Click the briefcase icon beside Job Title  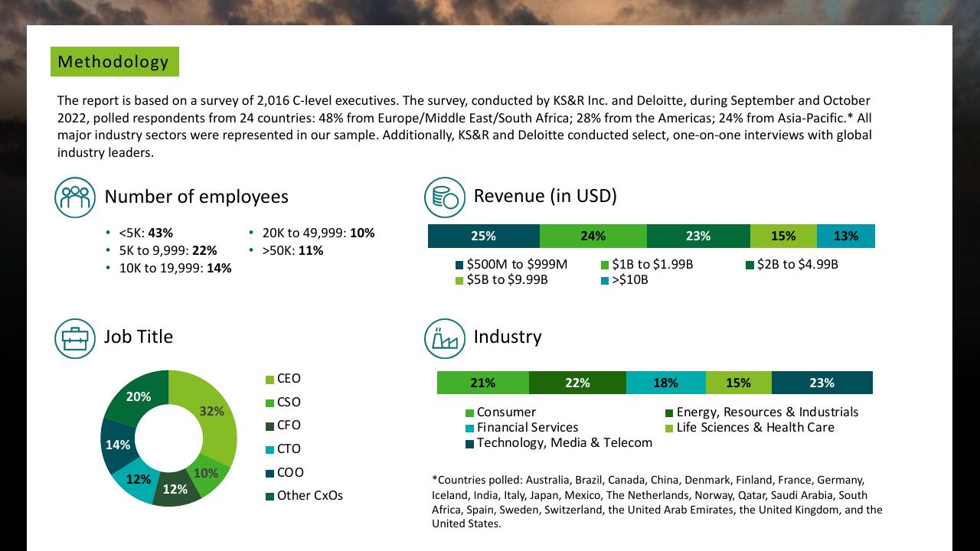tap(75, 337)
